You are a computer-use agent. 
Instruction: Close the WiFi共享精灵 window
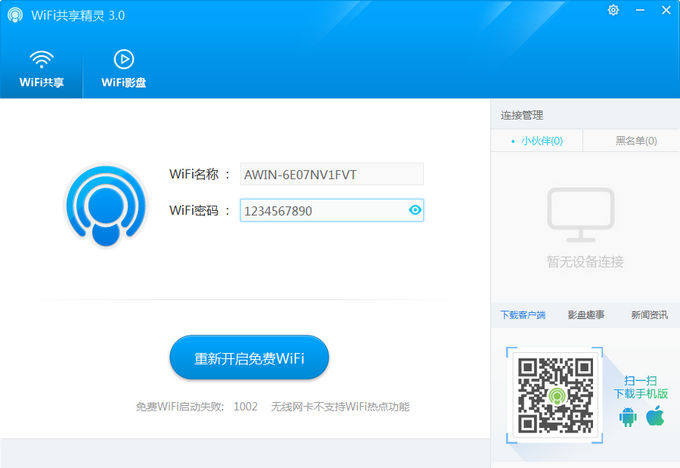tap(667, 10)
